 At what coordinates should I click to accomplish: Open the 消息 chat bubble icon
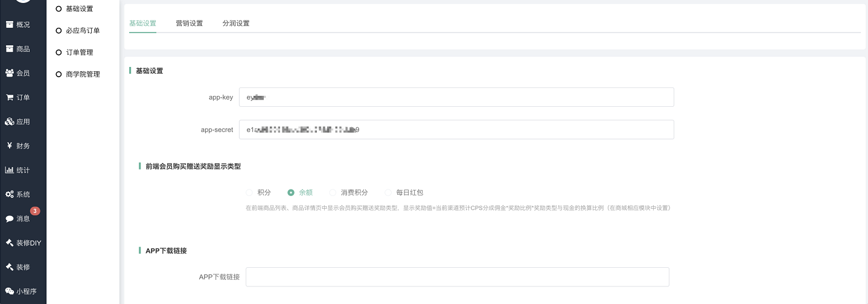(9, 218)
